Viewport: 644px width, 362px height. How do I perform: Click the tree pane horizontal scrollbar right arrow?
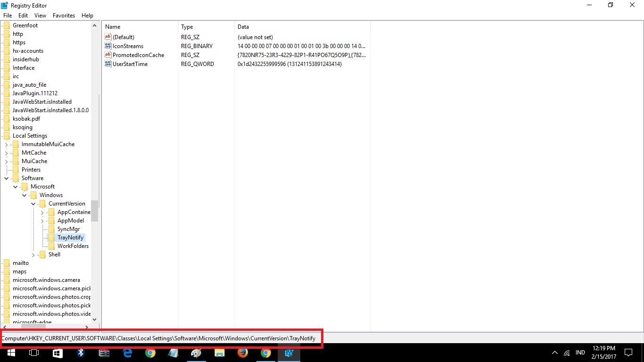click(x=87, y=326)
